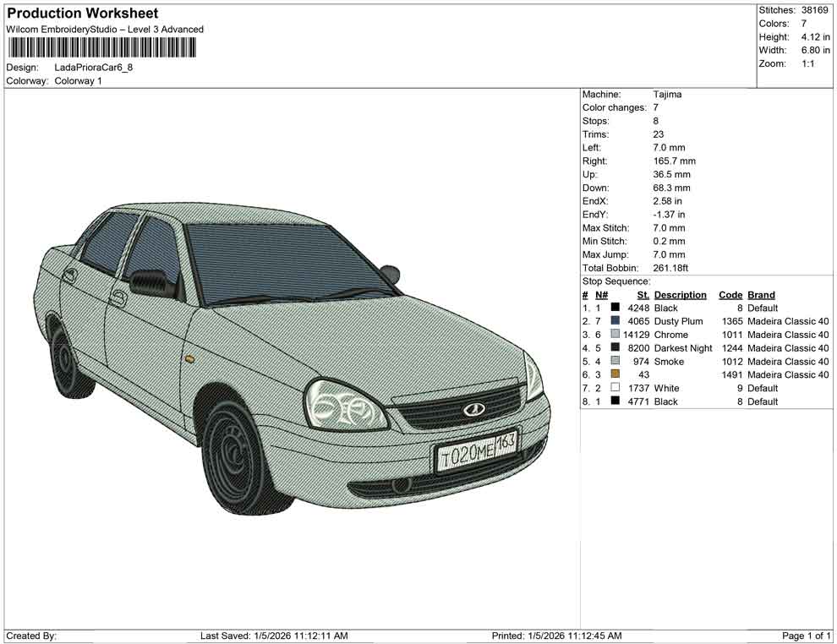Click the Brand column header
Screen dimensions: 837x644
(x=761, y=294)
